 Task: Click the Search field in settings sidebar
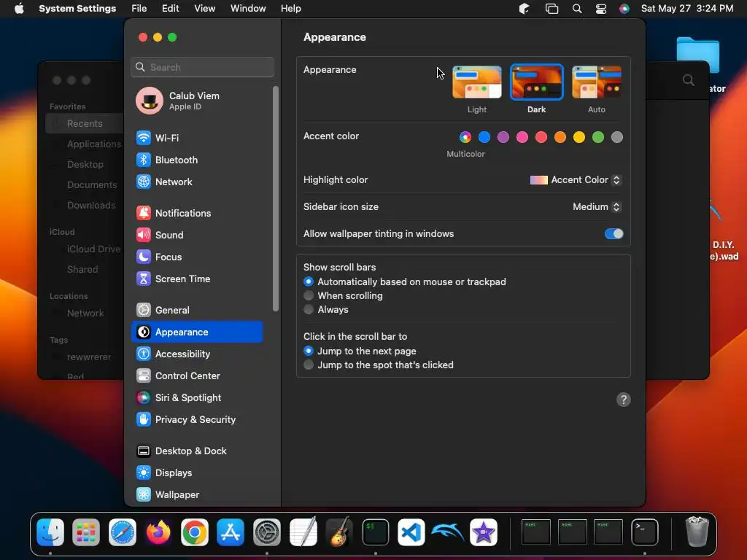coord(203,67)
